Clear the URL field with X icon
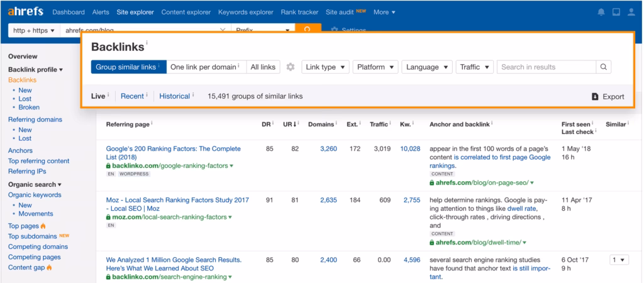 pyautogui.click(x=223, y=30)
